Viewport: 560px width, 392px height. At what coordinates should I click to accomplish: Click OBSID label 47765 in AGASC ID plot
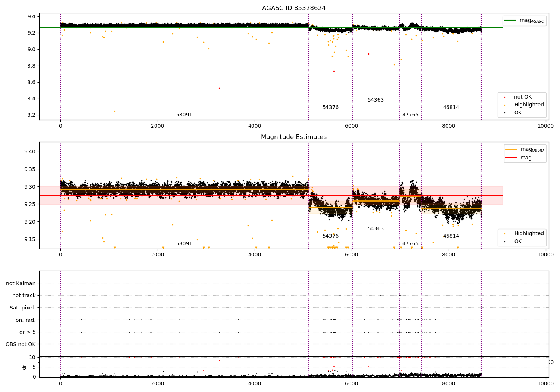click(410, 115)
